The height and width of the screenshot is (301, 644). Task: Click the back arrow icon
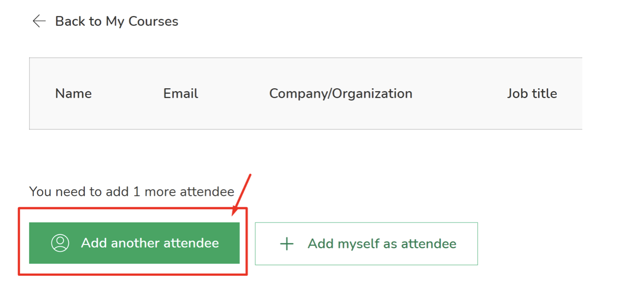point(39,21)
